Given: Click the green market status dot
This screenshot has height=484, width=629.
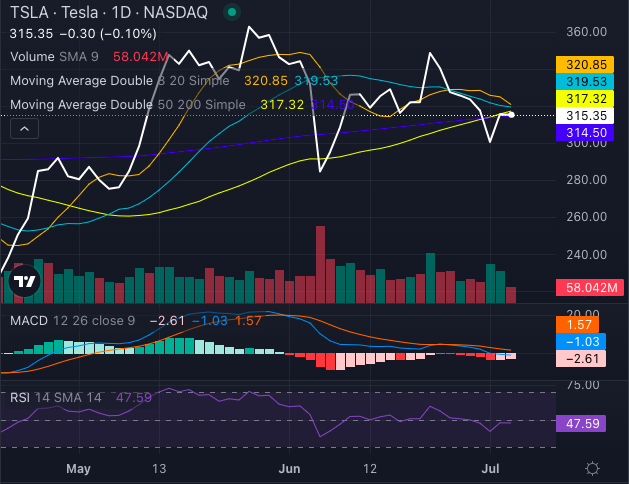Looking at the screenshot, I should [231, 12].
